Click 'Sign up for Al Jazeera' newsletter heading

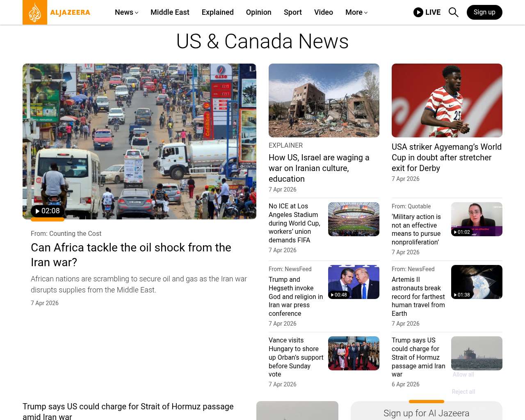(x=427, y=413)
